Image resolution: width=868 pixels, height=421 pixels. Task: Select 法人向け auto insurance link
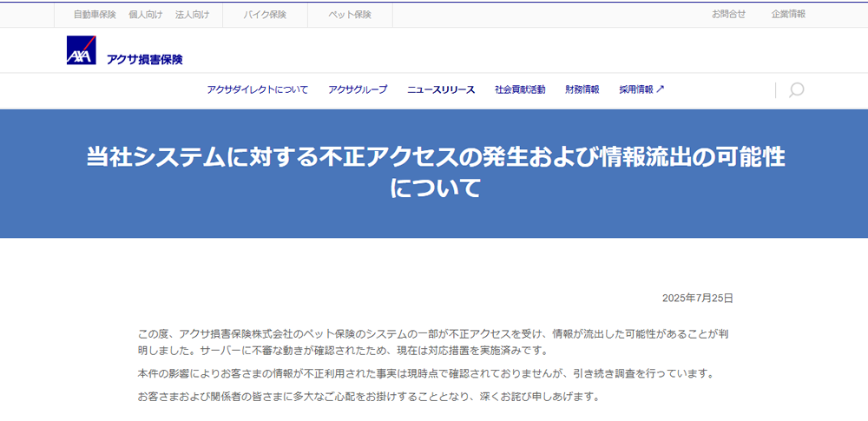pyautogui.click(x=192, y=15)
